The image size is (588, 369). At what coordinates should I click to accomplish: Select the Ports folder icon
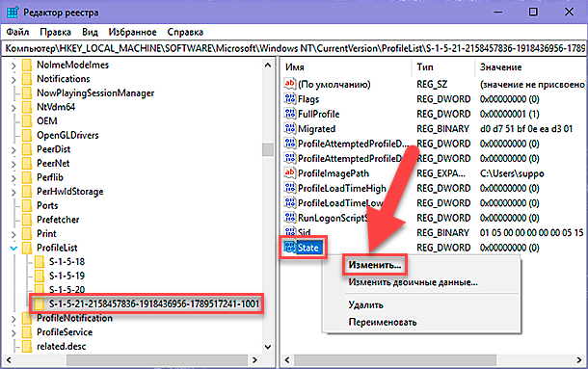pos(27,205)
